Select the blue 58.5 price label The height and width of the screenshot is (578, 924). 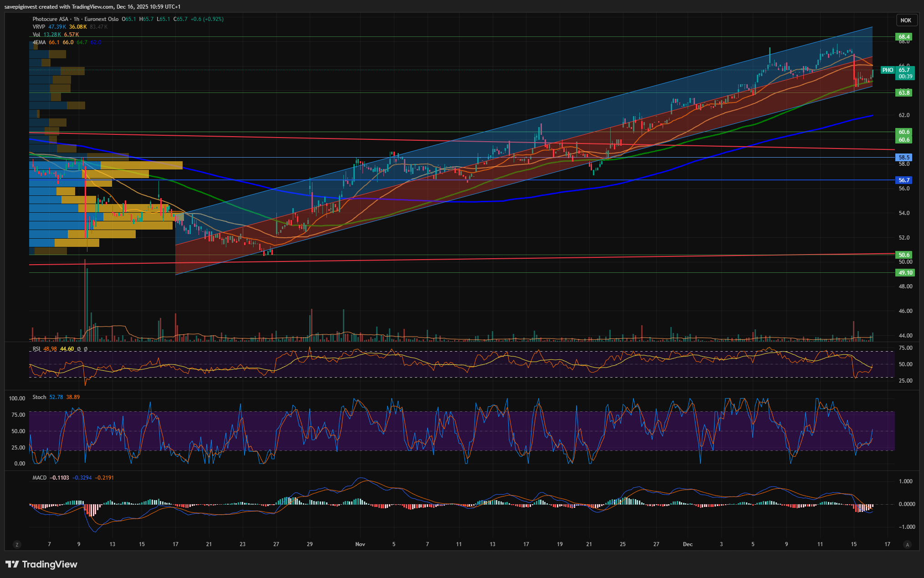click(904, 158)
